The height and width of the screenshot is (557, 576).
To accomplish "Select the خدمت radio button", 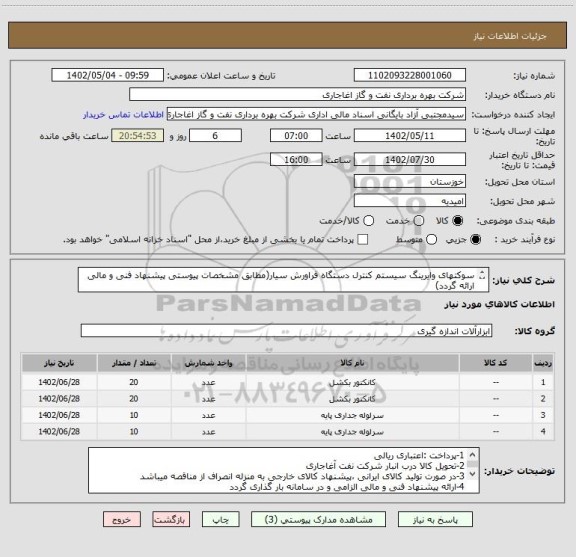I will pyautogui.click(x=419, y=221).
